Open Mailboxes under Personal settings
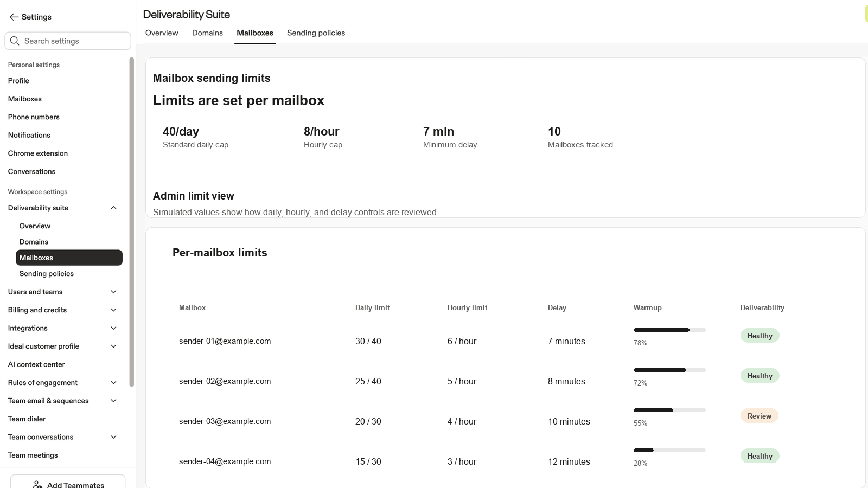 25,99
